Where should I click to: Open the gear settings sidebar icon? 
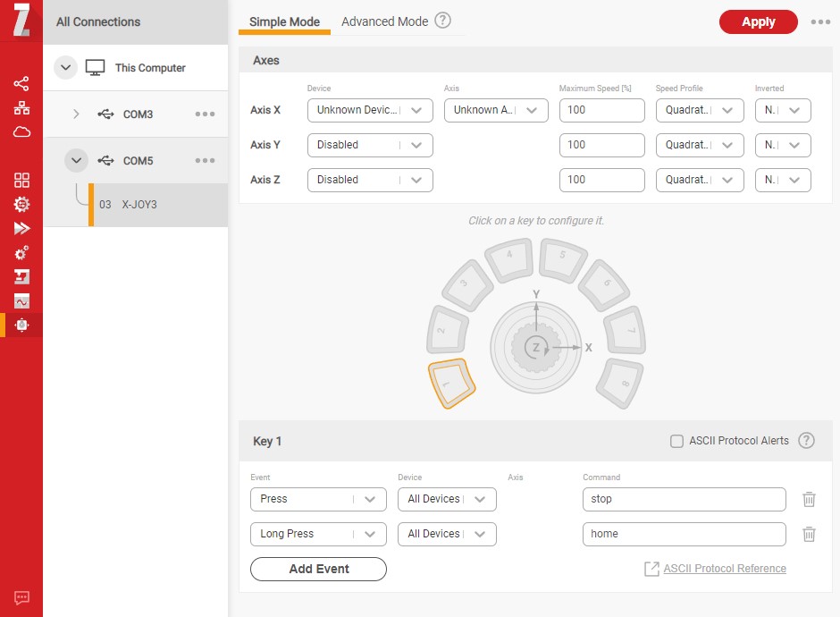21,204
